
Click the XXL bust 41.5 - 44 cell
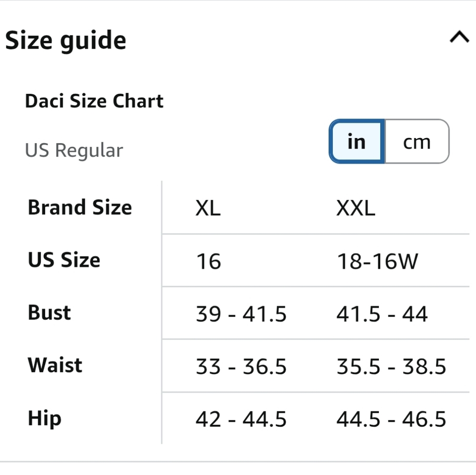[382, 314]
